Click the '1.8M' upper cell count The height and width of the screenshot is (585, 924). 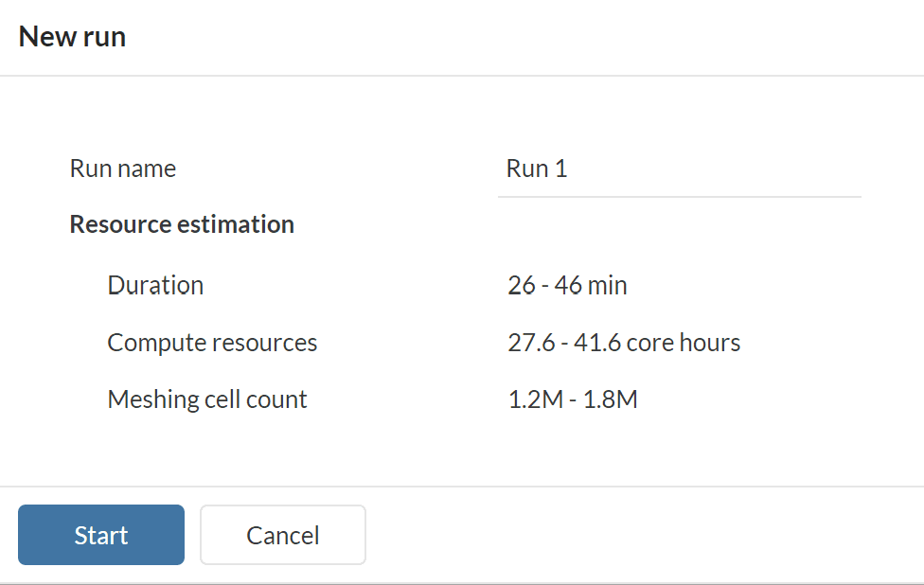tap(613, 399)
